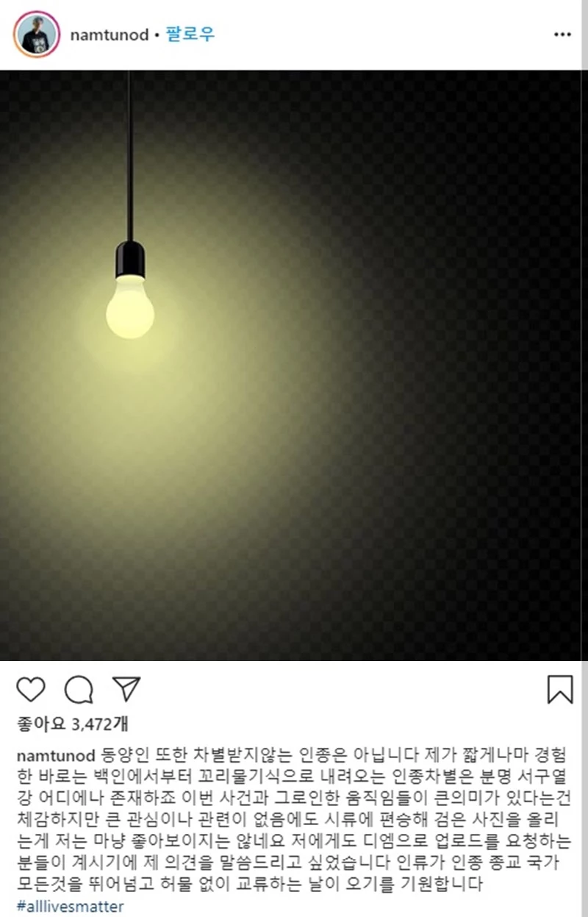
Task: Click the hanging cord above the bulb
Action: (x=130, y=156)
